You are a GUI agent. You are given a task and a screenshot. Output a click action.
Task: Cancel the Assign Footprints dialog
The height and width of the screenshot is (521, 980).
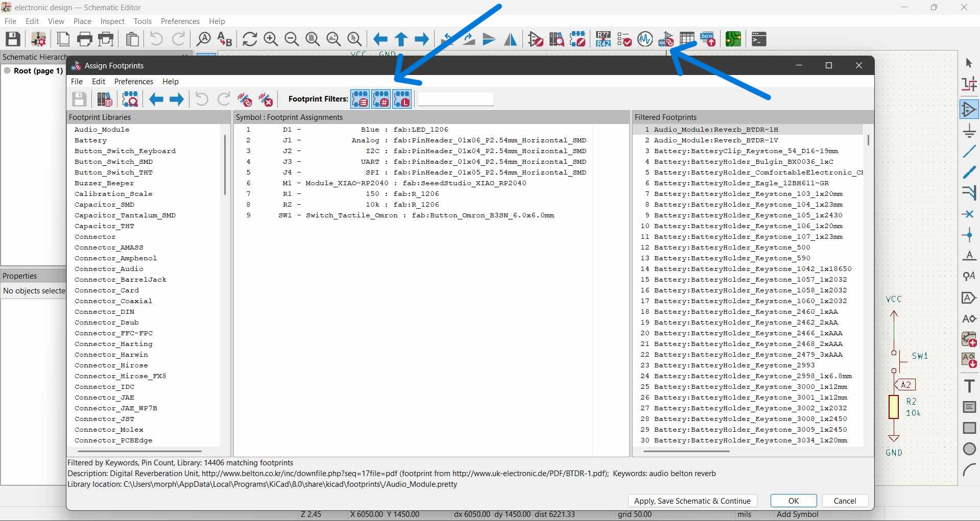coord(845,501)
